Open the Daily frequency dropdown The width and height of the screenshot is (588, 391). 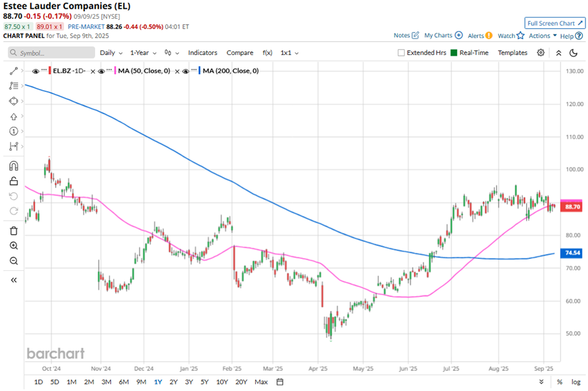pos(111,53)
